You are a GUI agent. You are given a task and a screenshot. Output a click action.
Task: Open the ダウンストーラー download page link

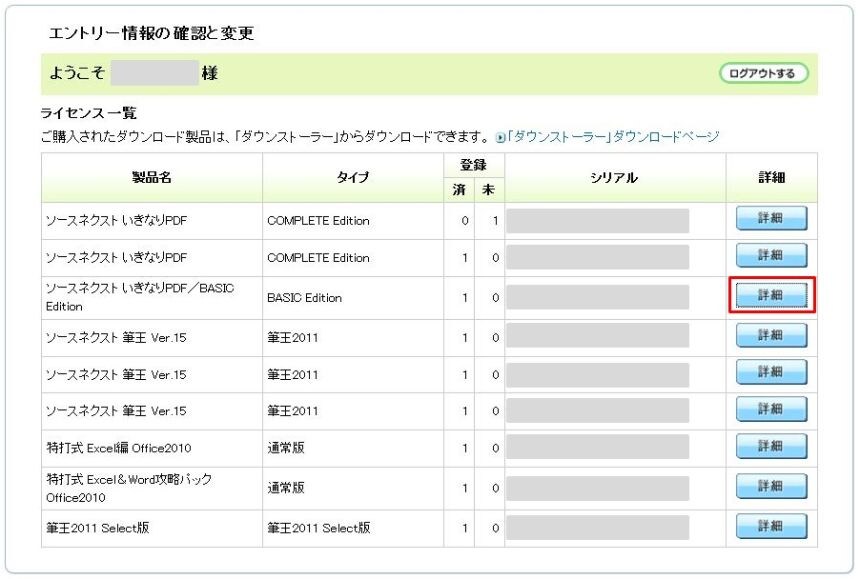(613, 137)
